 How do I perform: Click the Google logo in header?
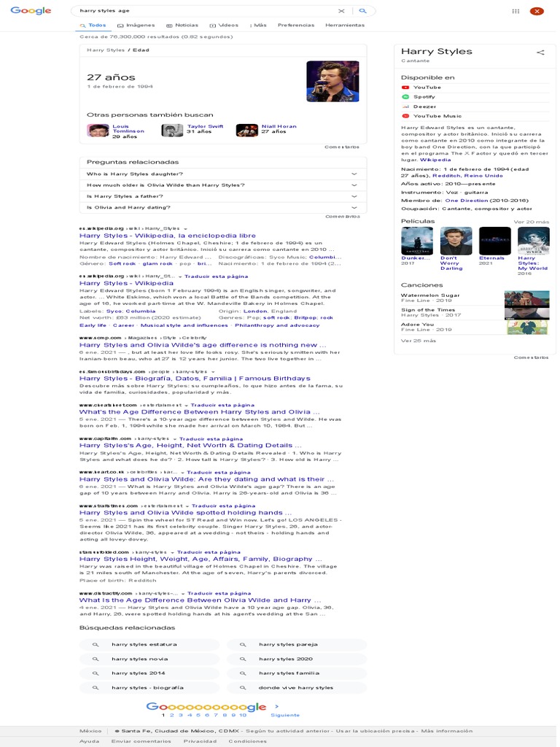click(31, 10)
